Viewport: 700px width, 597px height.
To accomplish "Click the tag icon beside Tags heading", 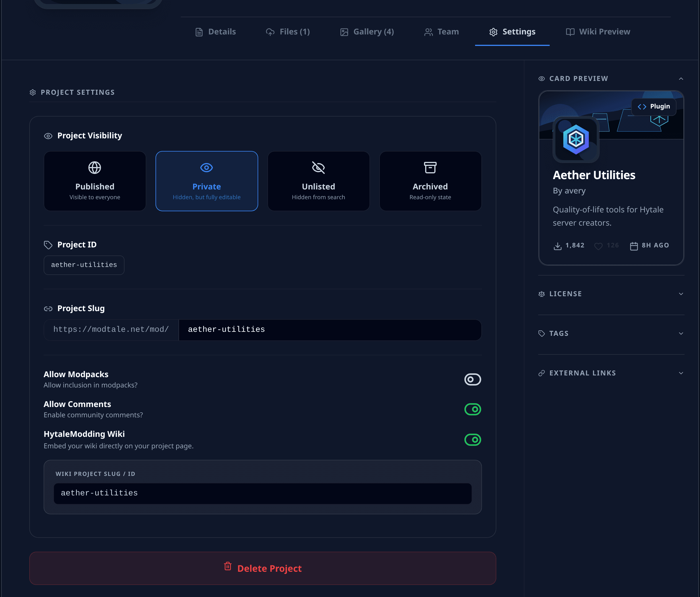I will (542, 334).
